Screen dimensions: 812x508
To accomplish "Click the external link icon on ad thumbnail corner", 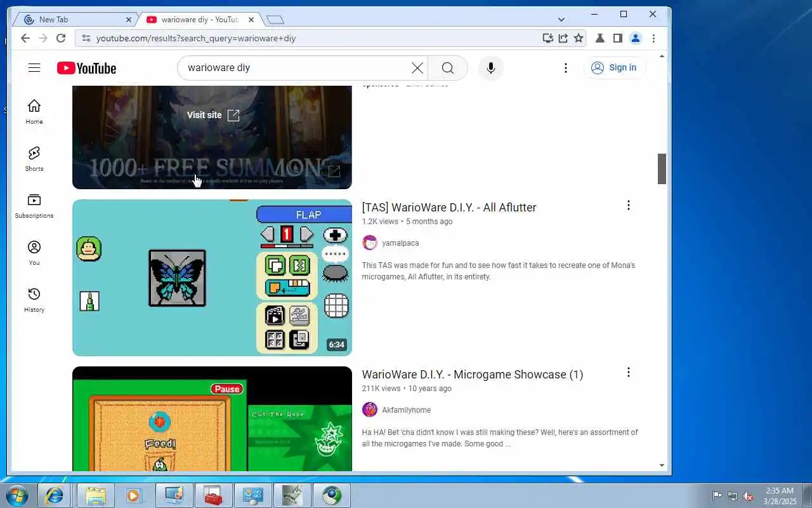I will [334, 171].
